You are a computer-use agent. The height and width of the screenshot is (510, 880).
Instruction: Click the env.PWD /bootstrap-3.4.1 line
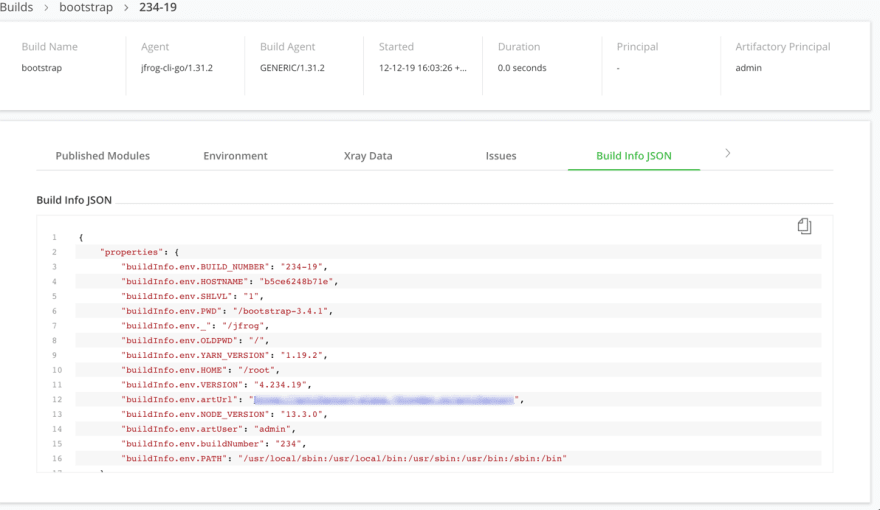pyautogui.click(x=448, y=311)
